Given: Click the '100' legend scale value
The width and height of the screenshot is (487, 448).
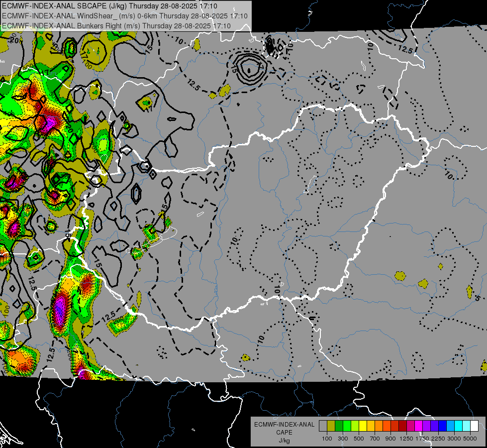Looking at the screenshot, I should coord(327,439).
